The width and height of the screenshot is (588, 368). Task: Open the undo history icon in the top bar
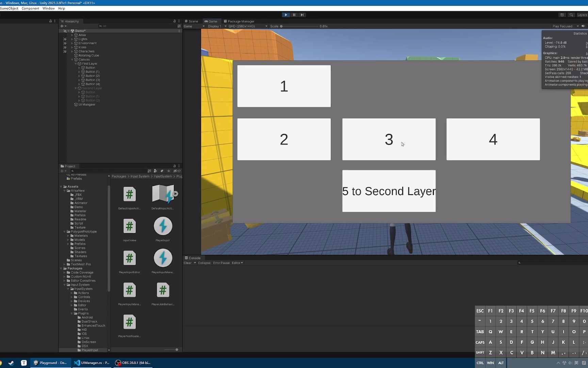(562, 15)
